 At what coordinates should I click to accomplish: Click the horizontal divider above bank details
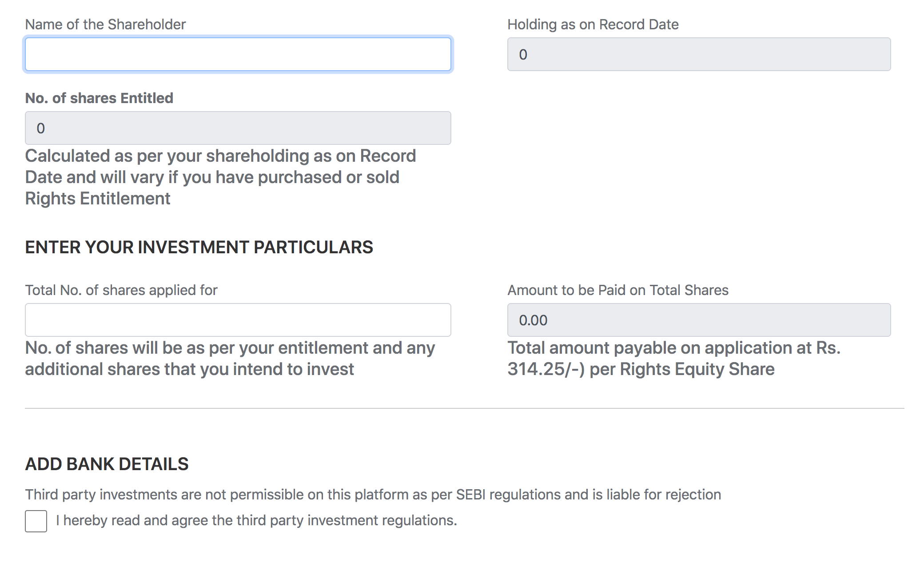point(464,408)
